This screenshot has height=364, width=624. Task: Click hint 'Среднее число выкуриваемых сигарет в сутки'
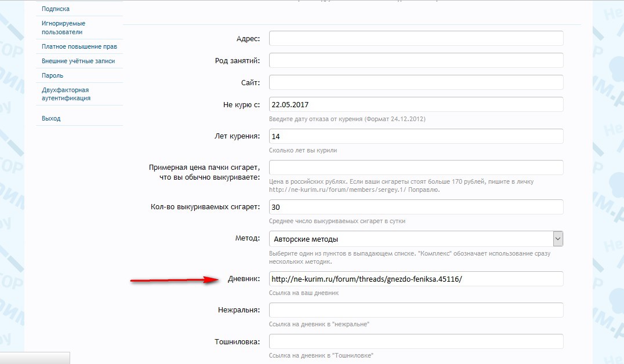coord(337,221)
